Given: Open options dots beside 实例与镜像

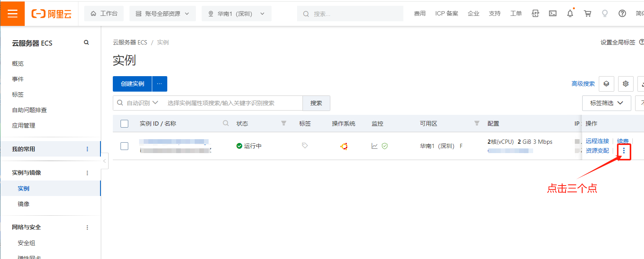Looking at the screenshot, I should pos(87,173).
